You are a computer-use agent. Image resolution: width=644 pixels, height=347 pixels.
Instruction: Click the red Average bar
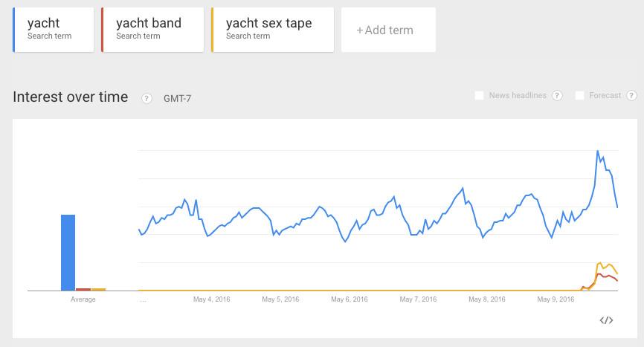(83, 289)
